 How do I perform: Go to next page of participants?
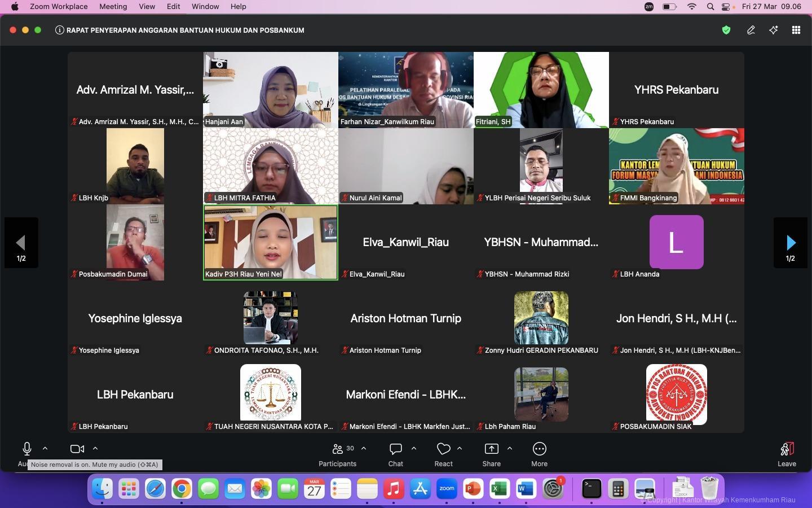[790, 243]
